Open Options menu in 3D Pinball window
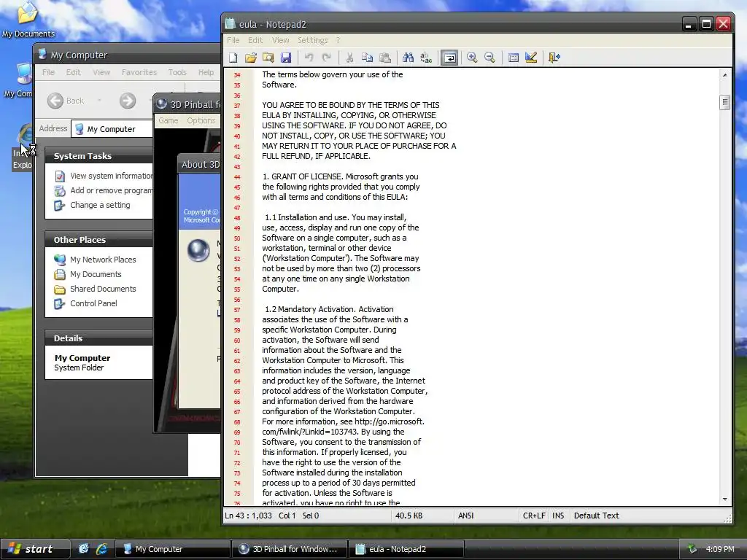 [201, 120]
